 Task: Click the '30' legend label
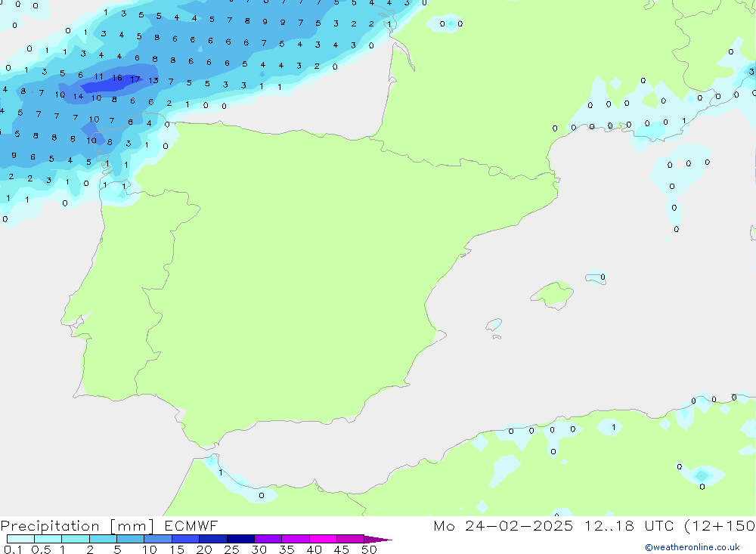click(x=259, y=549)
